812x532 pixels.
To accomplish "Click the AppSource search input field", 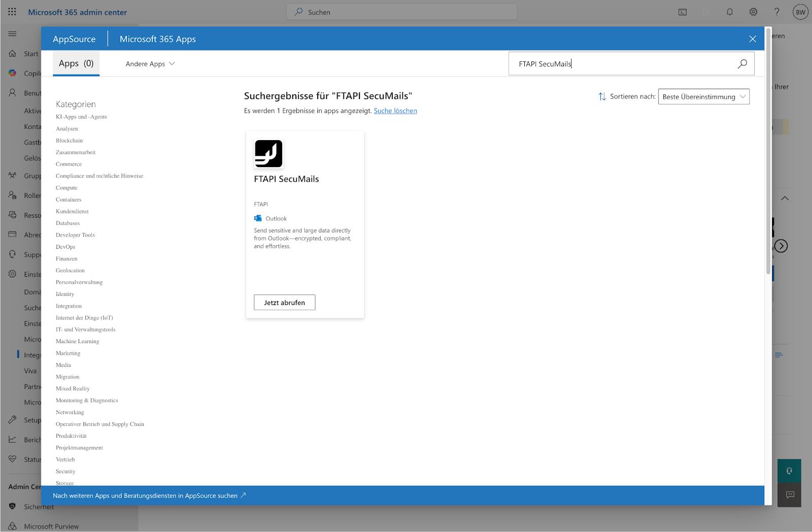I will point(631,63).
